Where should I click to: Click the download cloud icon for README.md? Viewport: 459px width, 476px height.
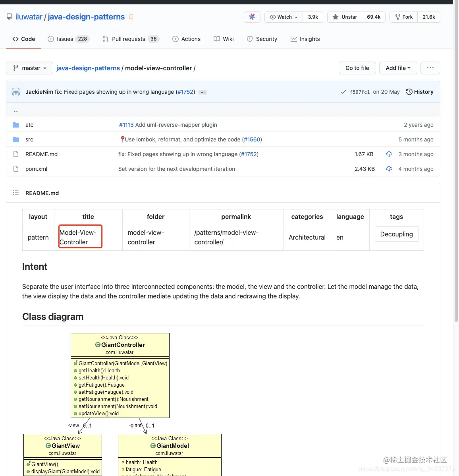pyautogui.click(x=389, y=154)
